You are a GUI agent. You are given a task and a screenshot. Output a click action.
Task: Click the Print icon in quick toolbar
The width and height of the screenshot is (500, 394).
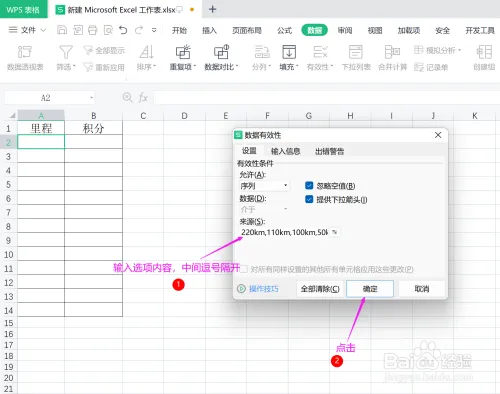(x=93, y=30)
